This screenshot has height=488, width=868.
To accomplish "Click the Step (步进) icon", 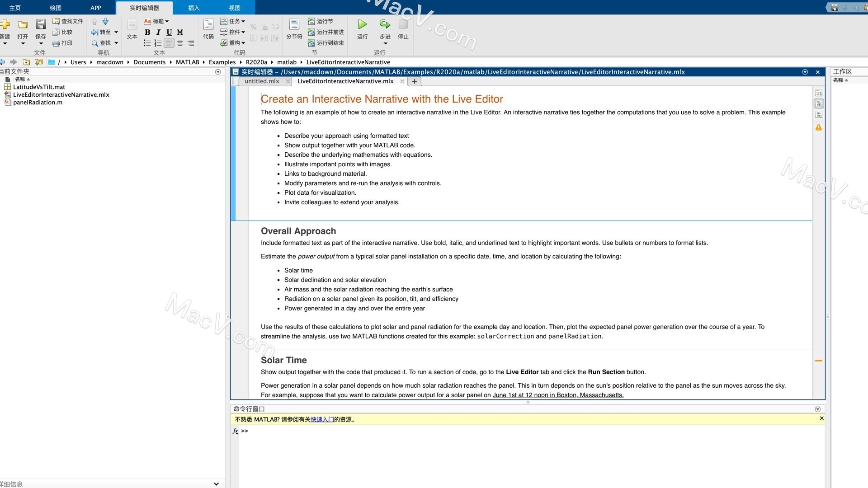I will tap(385, 24).
